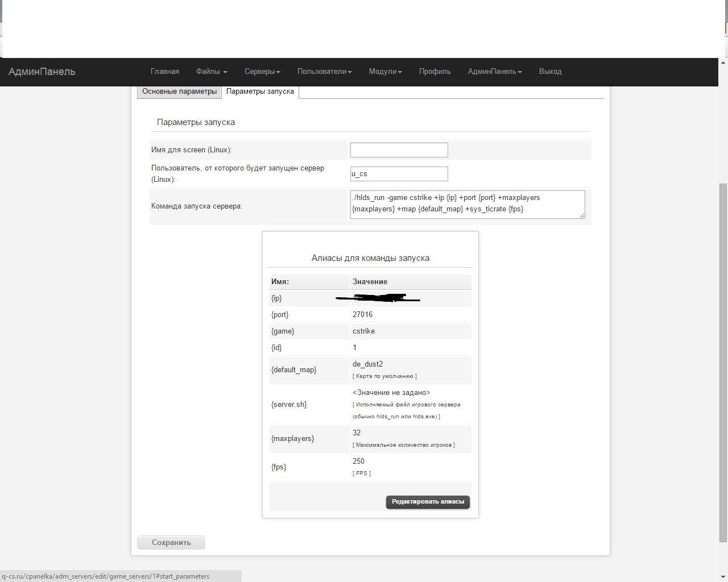
Task: Focus the screen name input field
Action: point(399,150)
